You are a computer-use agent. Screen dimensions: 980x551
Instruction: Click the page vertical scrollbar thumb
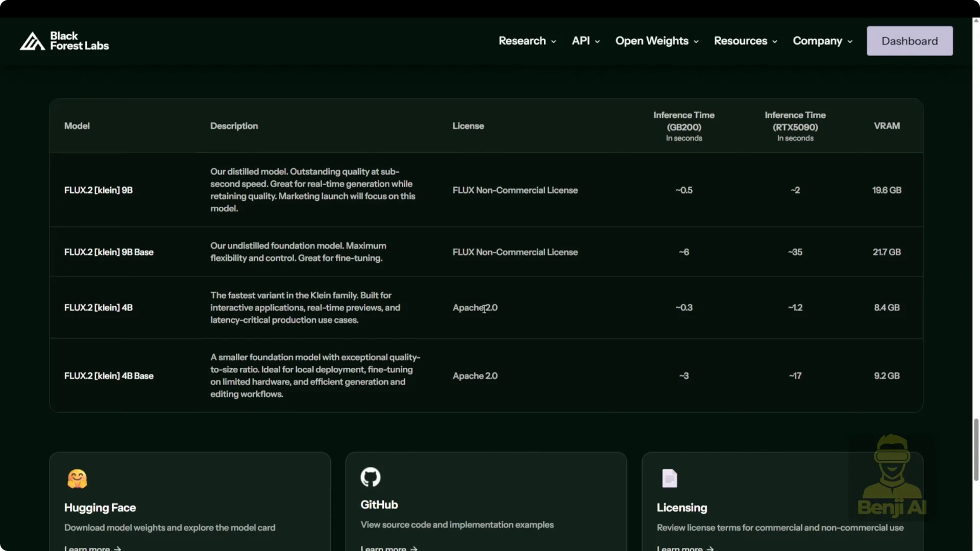coord(976,449)
